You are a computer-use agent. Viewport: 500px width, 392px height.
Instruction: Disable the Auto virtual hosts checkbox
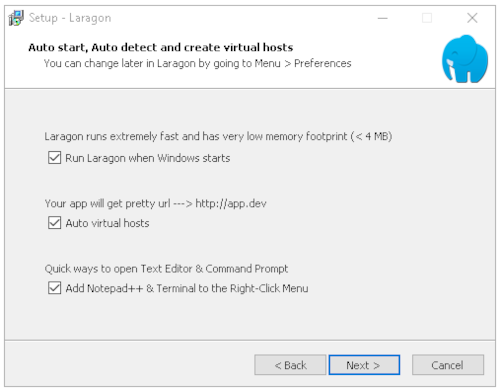coord(54,223)
